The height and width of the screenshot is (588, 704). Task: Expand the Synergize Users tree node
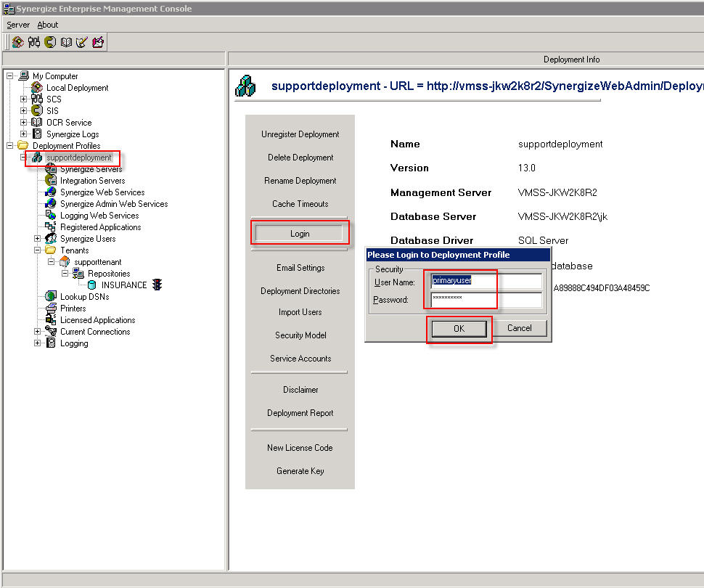pyautogui.click(x=37, y=239)
